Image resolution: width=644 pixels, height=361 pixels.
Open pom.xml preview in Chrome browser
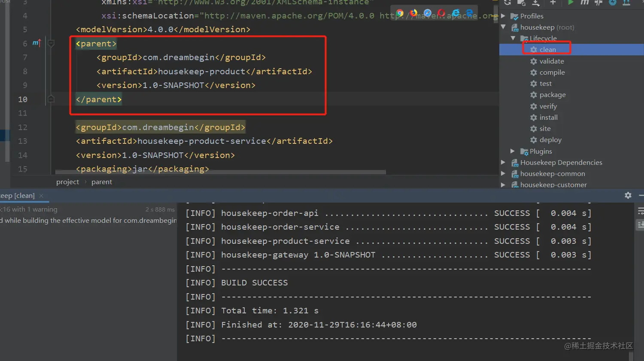pyautogui.click(x=400, y=13)
